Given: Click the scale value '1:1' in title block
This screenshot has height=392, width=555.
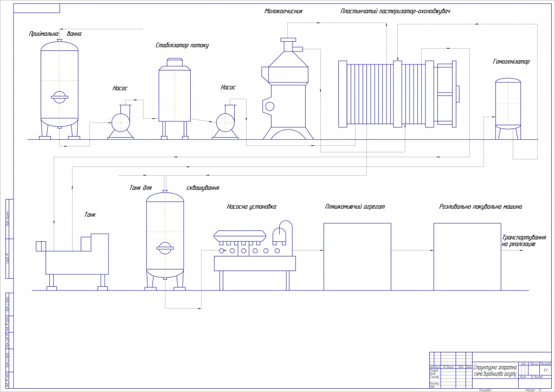Looking at the screenshot, I should click(545, 370).
